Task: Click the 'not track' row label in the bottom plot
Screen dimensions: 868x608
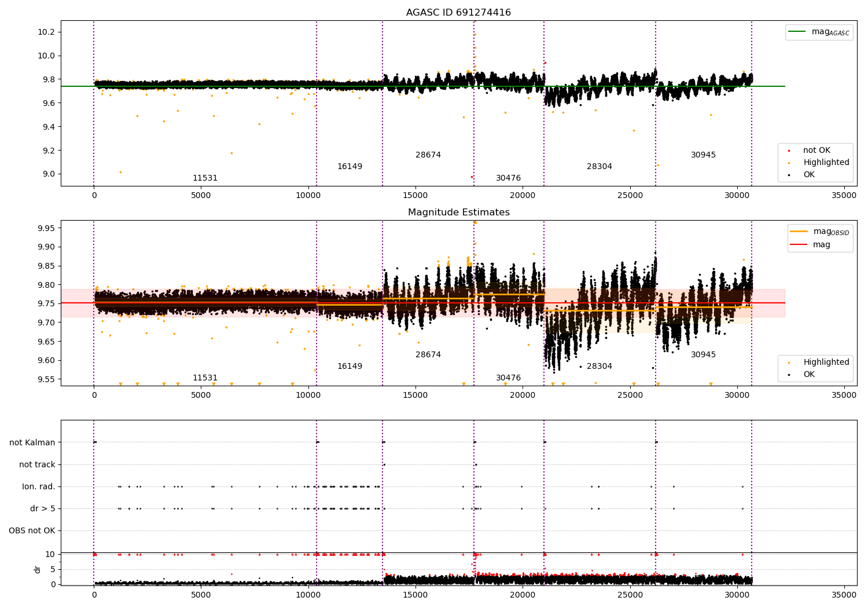Action: (37, 465)
